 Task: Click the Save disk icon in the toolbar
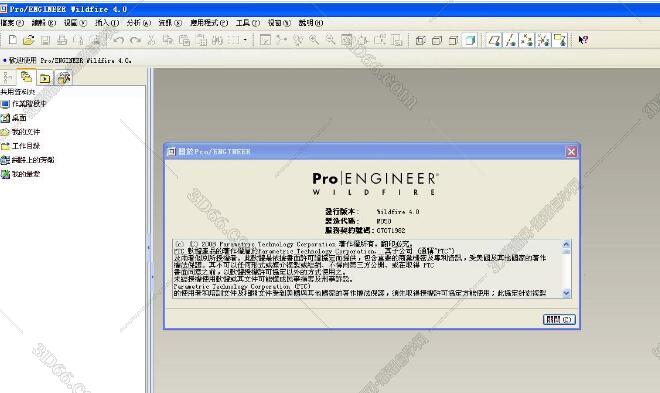[45, 40]
